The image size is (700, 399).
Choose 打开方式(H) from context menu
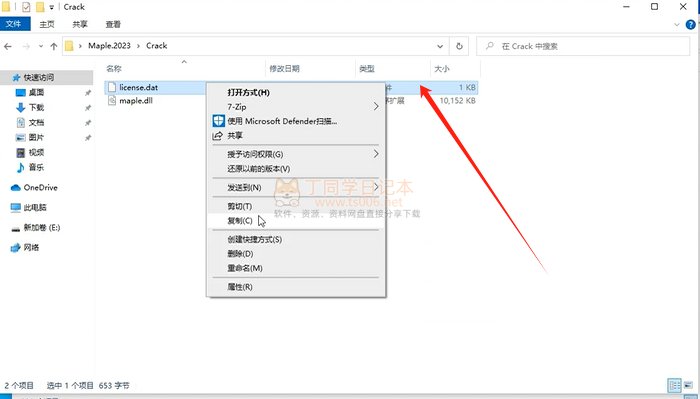296,92
